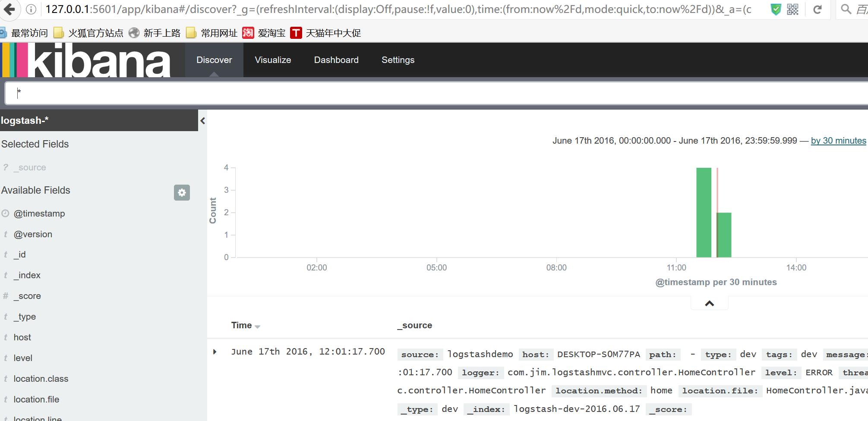Select the host field
The width and height of the screenshot is (868, 421).
(x=22, y=337)
